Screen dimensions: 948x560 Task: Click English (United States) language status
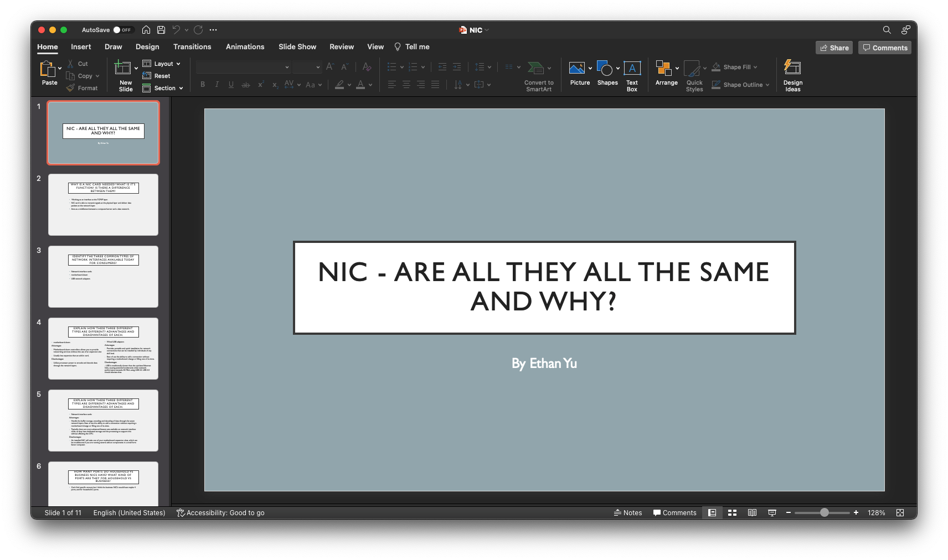129,513
